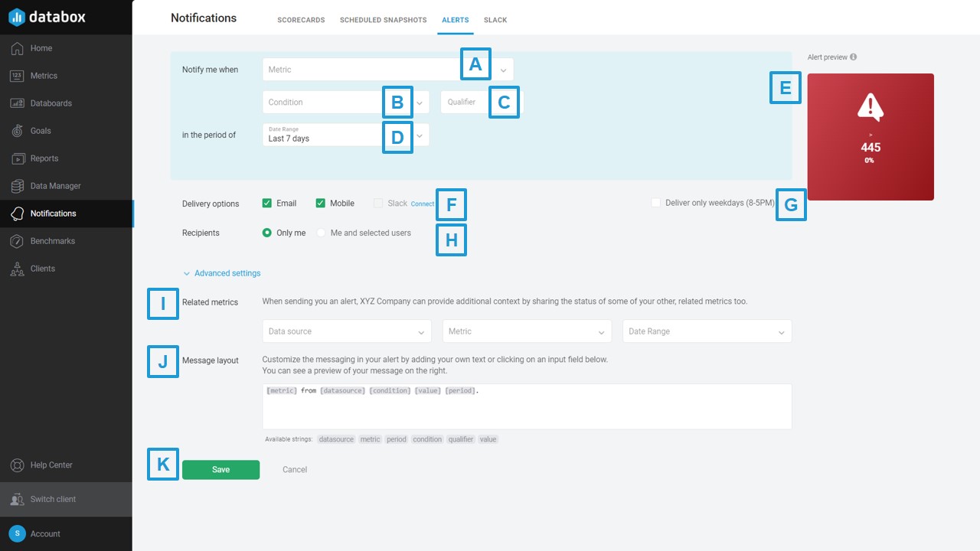Click the Cancel link
Screen dimensions: 980x551
(295, 470)
